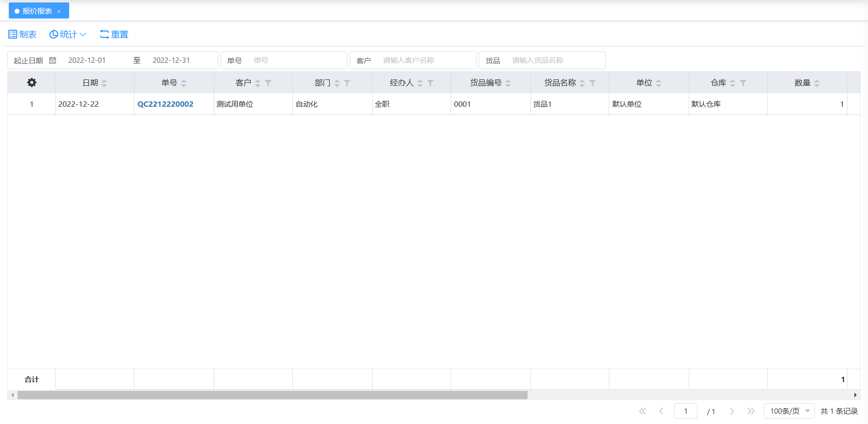Viewport: 868px width, 424px height.
Task: Click the calendar icon for date range
Action: [53, 60]
